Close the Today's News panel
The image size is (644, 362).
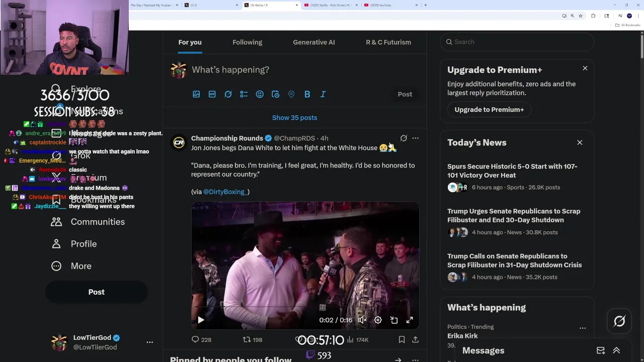pyautogui.click(x=580, y=142)
